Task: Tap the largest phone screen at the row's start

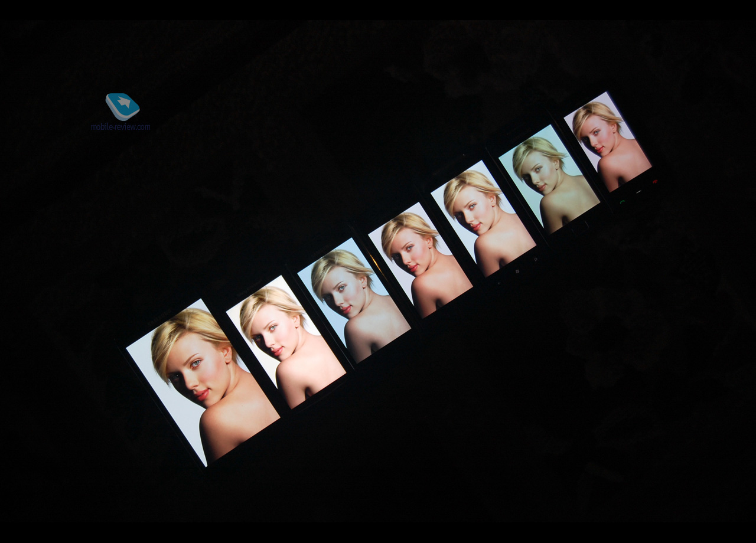Action: [x=203, y=382]
